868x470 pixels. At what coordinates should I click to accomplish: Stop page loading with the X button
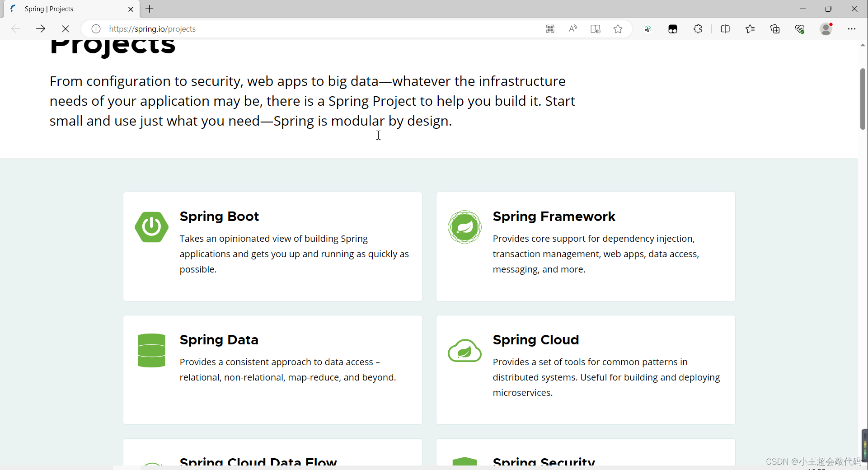click(66, 29)
